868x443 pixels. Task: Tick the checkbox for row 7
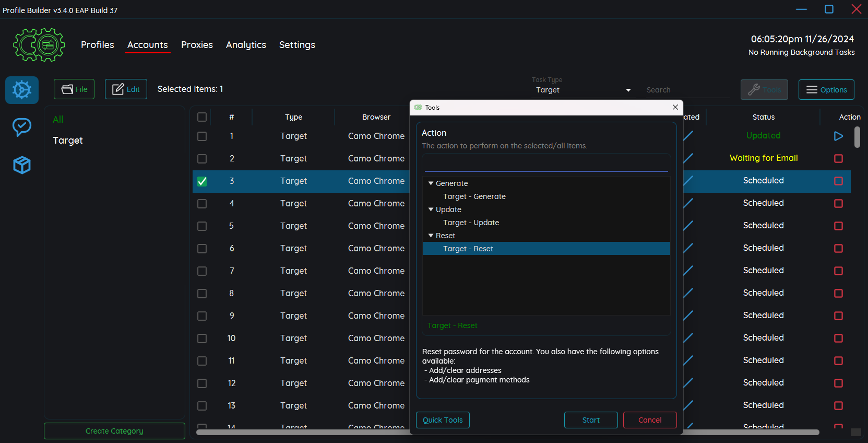[x=202, y=271]
